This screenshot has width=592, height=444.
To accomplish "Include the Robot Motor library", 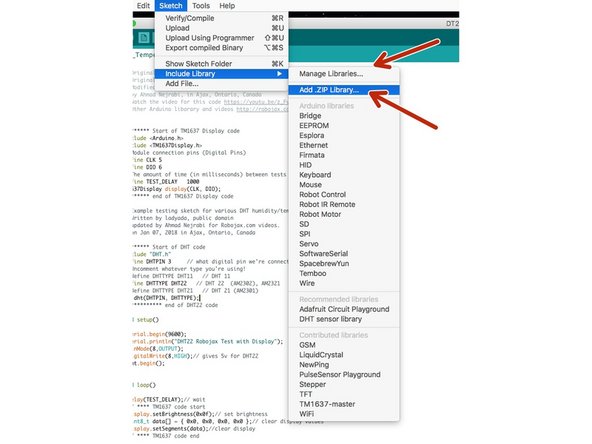I will pyautogui.click(x=344, y=214).
